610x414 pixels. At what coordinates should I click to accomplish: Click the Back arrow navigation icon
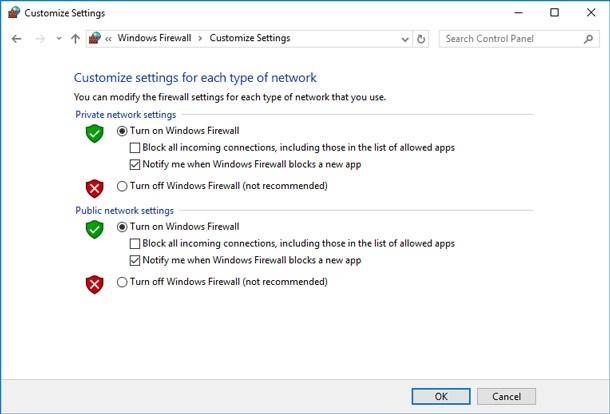coord(16,39)
